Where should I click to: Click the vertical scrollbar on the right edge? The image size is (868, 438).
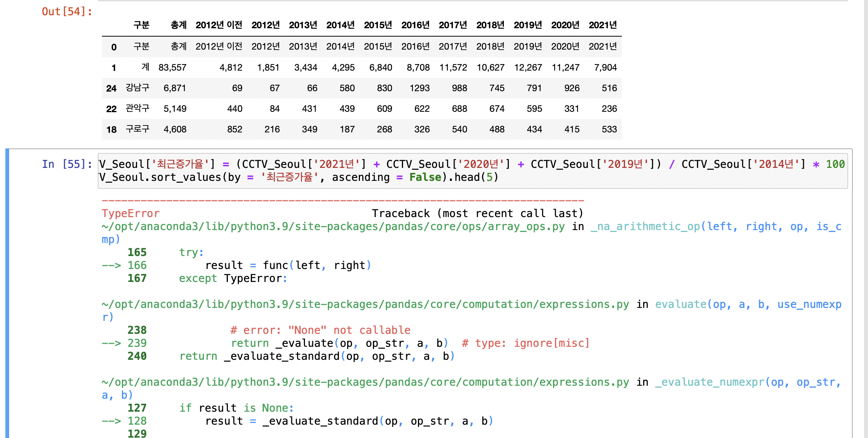click(x=866, y=219)
